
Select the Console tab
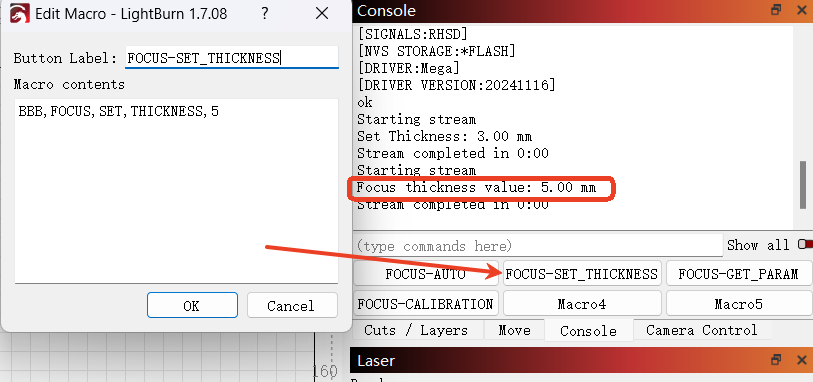pyautogui.click(x=588, y=331)
